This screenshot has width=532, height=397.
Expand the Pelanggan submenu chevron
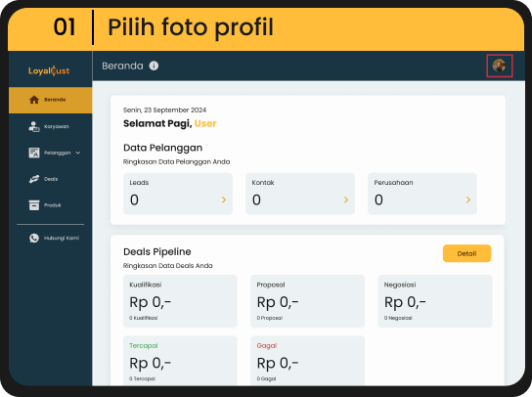pyautogui.click(x=78, y=153)
